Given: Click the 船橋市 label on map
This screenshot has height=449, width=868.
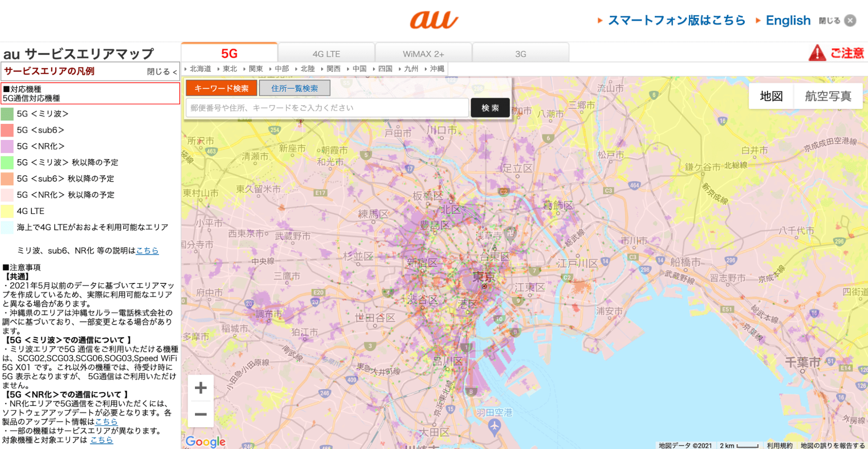Looking at the screenshot, I should click(685, 262).
